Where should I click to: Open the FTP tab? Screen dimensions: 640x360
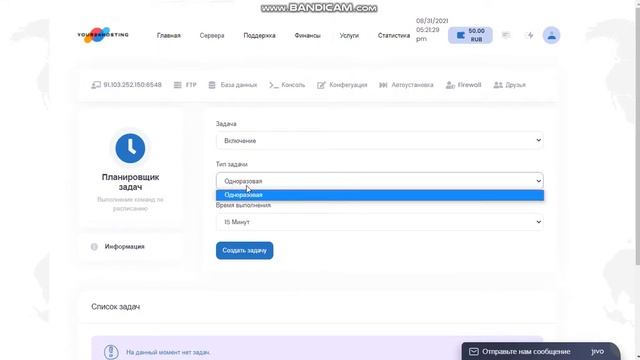point(185,85)
